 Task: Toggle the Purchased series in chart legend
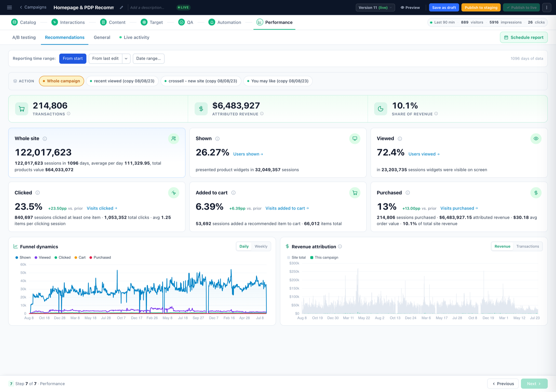100,257
